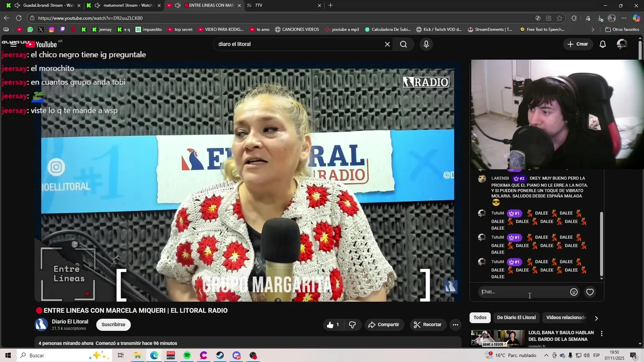This screenshot has height=362, width=644.
Task: Open the Diario El Litoral channel name link
Action: (70, 322)
